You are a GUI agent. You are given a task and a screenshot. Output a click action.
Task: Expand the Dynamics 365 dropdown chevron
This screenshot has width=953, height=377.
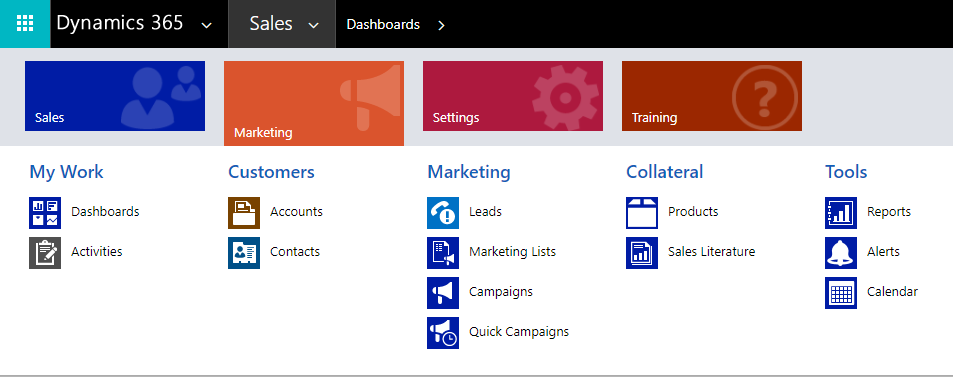point(207,26)
